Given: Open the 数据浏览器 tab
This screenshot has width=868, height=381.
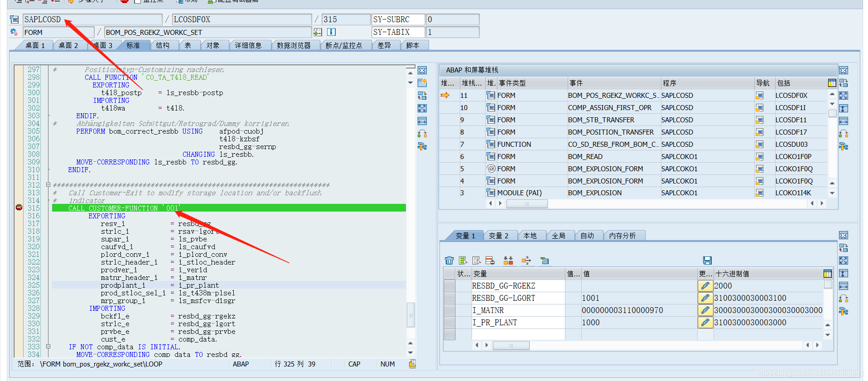Looking at the screenshot, I should [294, 45].
